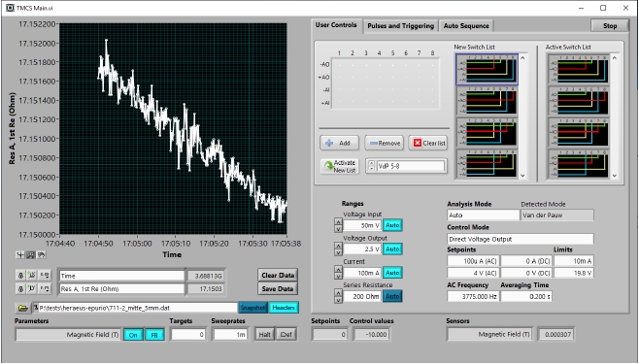Switch to the Pulses and Triggering tab
Image resolution: width=639 pixels, height=364 pixels.
tap(401, 25)
